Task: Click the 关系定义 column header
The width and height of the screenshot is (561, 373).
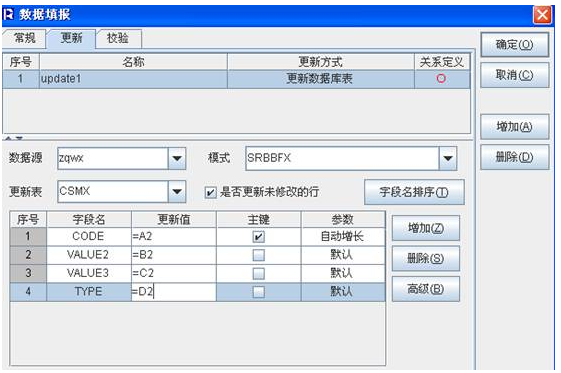Action: pyautogui.click(x=442, y=62)
